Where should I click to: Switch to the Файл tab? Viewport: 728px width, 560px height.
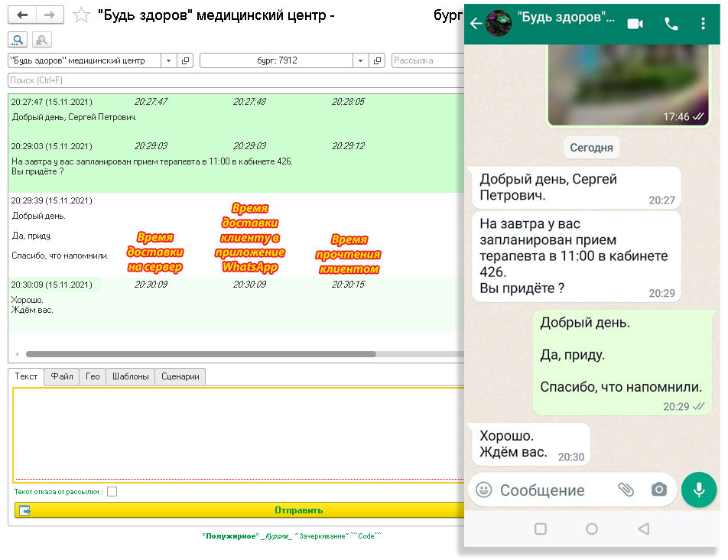(62, 376)
